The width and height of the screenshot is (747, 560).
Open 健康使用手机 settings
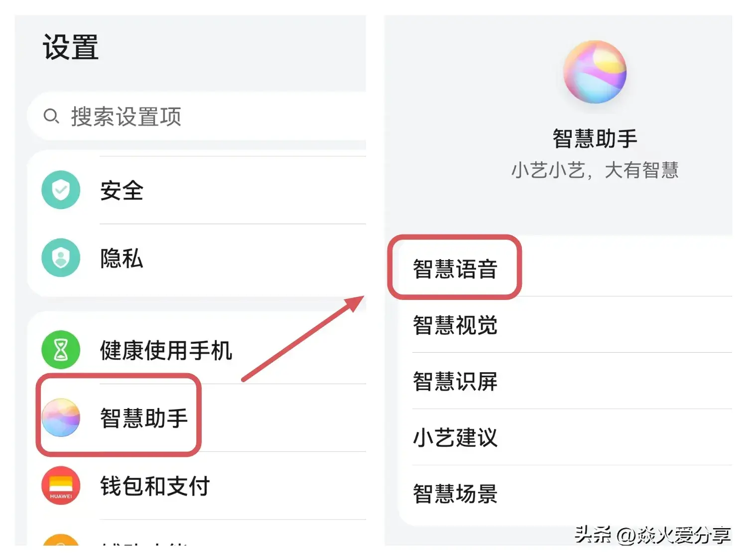pos(166,350)
